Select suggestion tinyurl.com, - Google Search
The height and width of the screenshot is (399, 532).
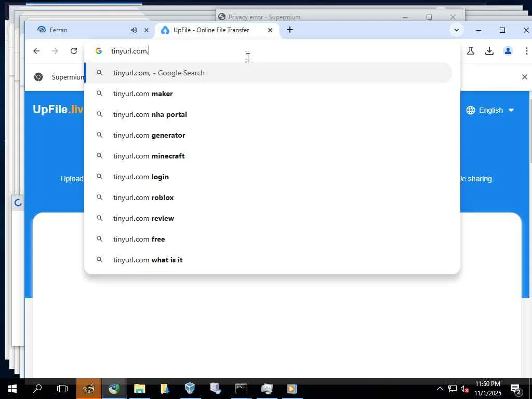click(268, 73)
